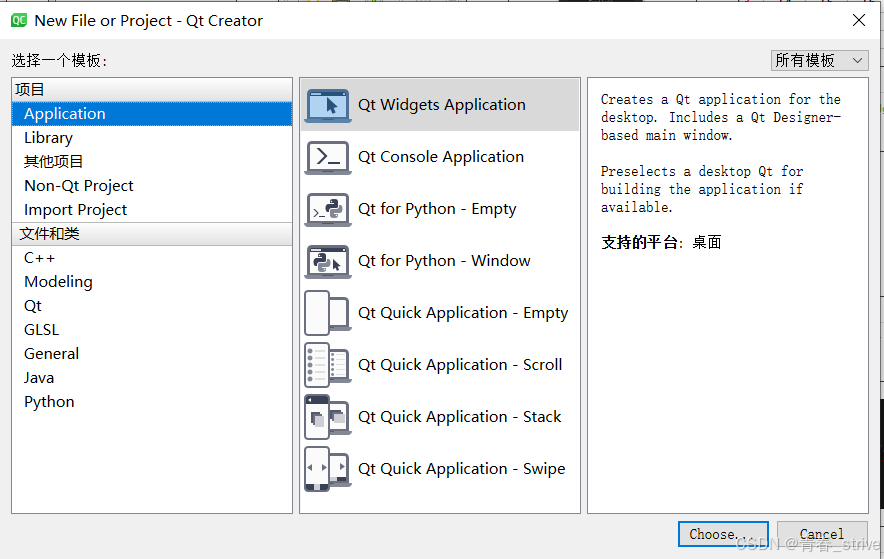Choose Qt Console Application template text
Screen dimensions: 884x559
pyautogui.click(x=441, y=157)
